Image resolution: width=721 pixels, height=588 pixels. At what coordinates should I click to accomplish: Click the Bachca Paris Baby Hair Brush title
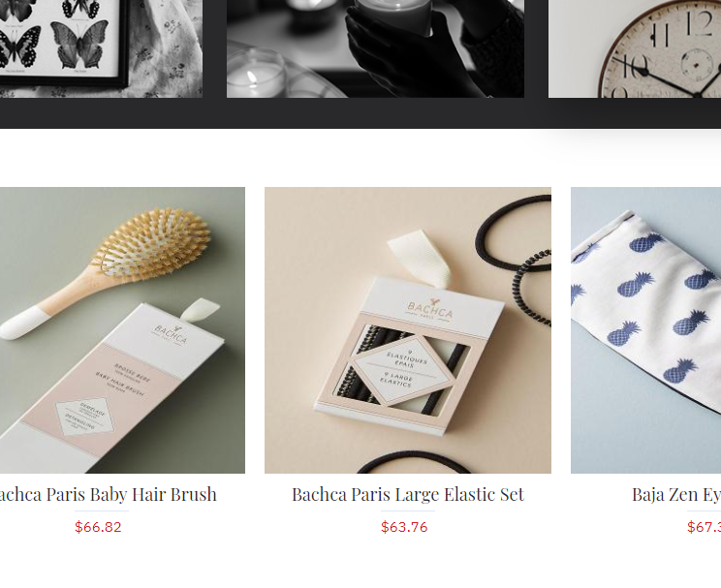107,495
